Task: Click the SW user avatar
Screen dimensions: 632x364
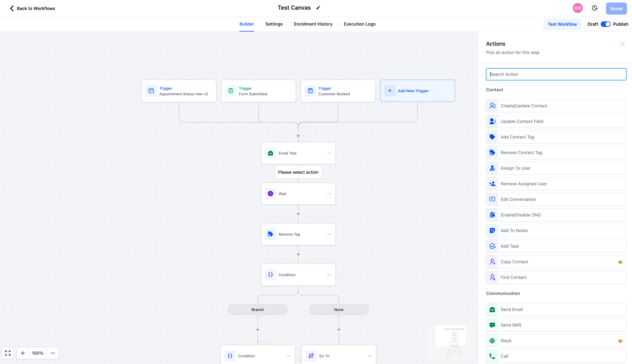Action: pyautogui.click(x=578, y=8)
